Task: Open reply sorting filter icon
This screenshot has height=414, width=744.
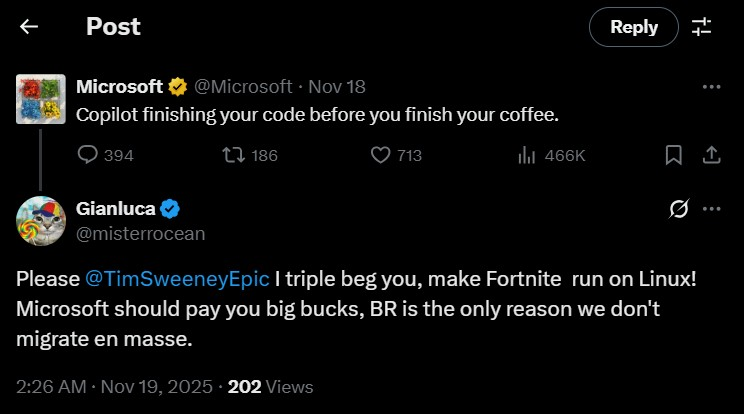Action: pos(702,27)
